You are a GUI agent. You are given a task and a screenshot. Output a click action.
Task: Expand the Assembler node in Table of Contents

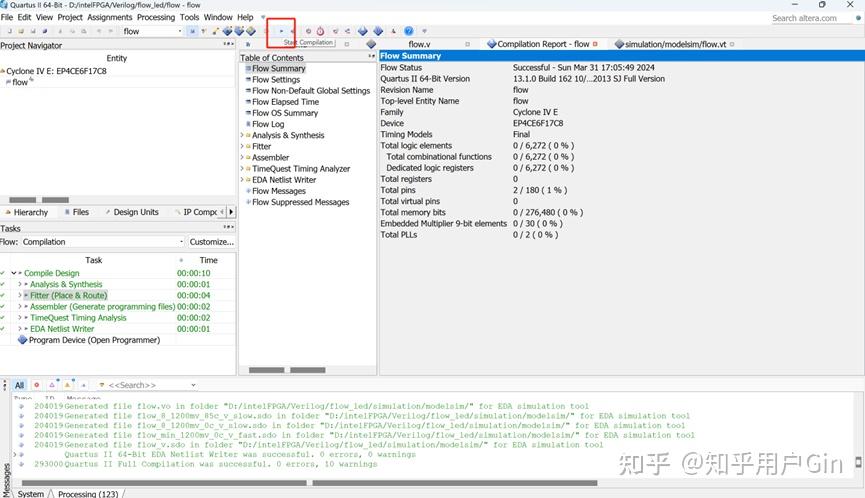pyautogui.click(x=242, y=157)
